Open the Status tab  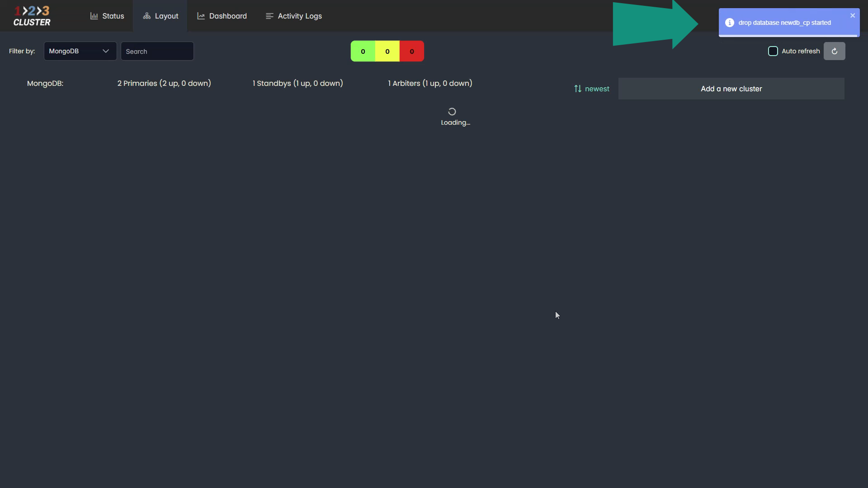click(107, 16)
